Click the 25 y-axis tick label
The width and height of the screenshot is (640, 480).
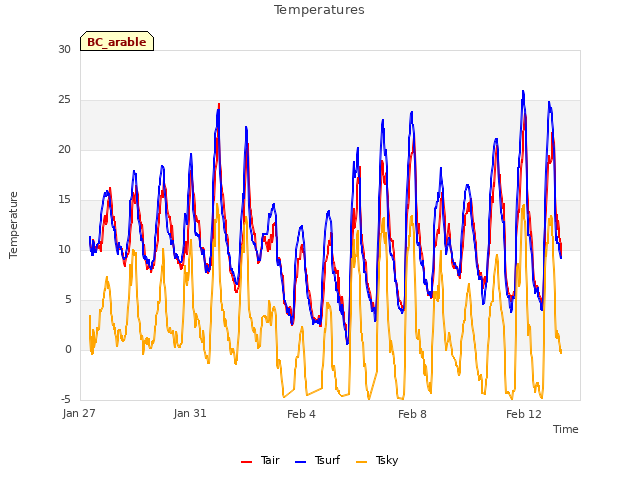click(64, 100)
